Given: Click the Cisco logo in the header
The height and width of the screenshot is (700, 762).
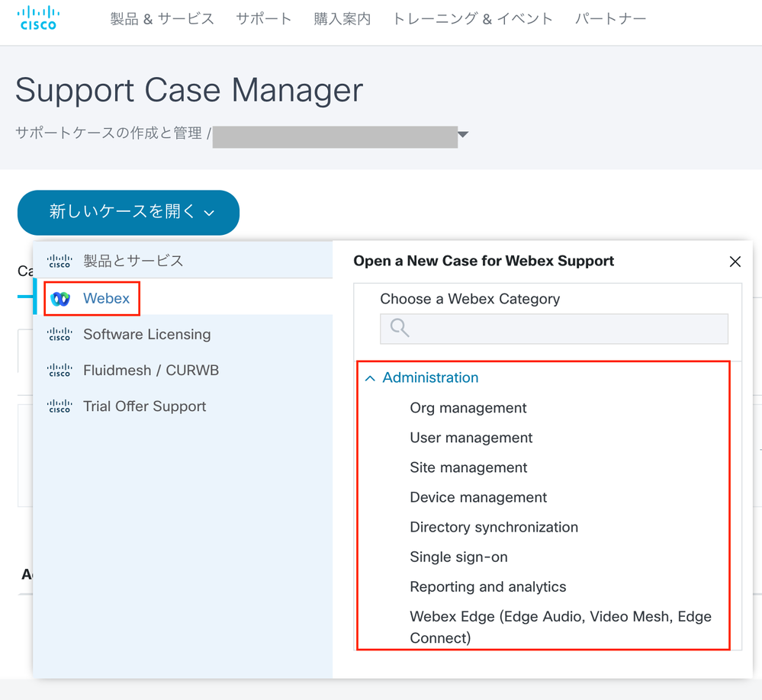Looking at the screenshot, I should pos(38,18).
